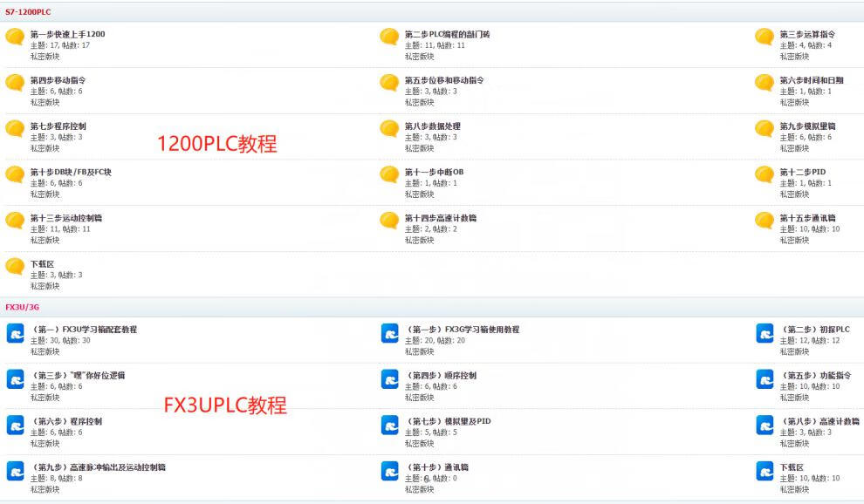Viewport: 864px width, 504px height.
Task: Open (第九步)高速脉冲输出及运动控制篇 board
Action: 98,467
